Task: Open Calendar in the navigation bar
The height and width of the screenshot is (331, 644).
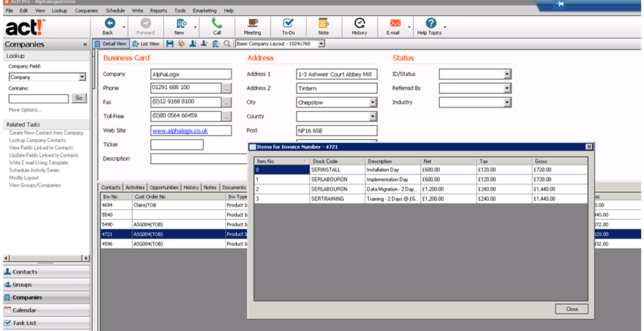Action: (x=46, y=310)
